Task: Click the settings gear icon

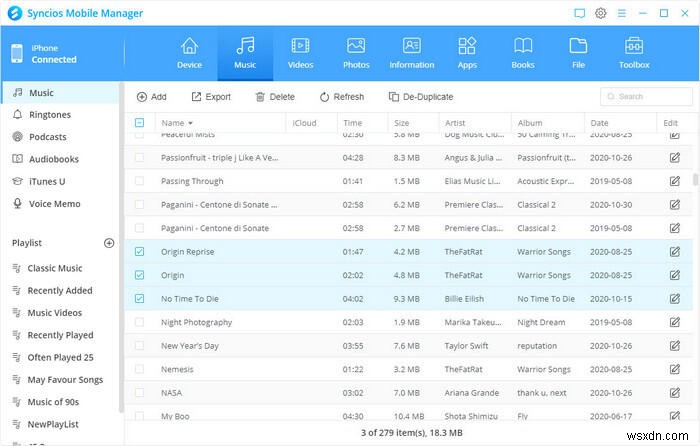Action: 600,13
